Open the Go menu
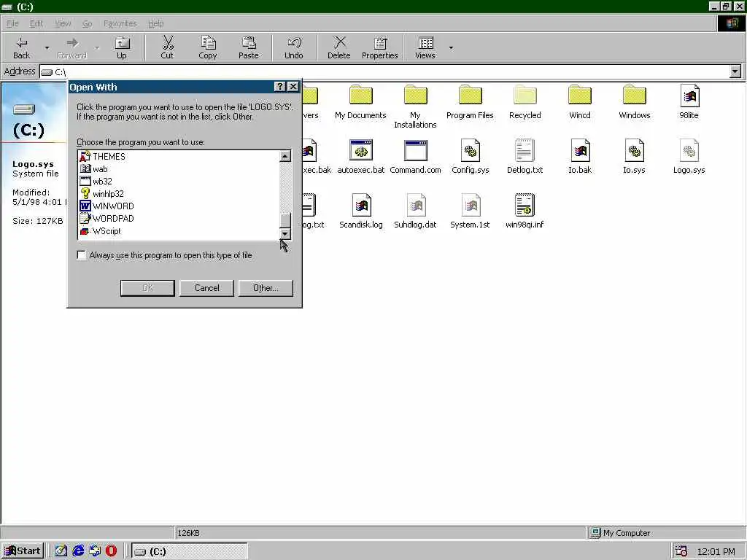 pyautogui.click(x=88, y=23)
